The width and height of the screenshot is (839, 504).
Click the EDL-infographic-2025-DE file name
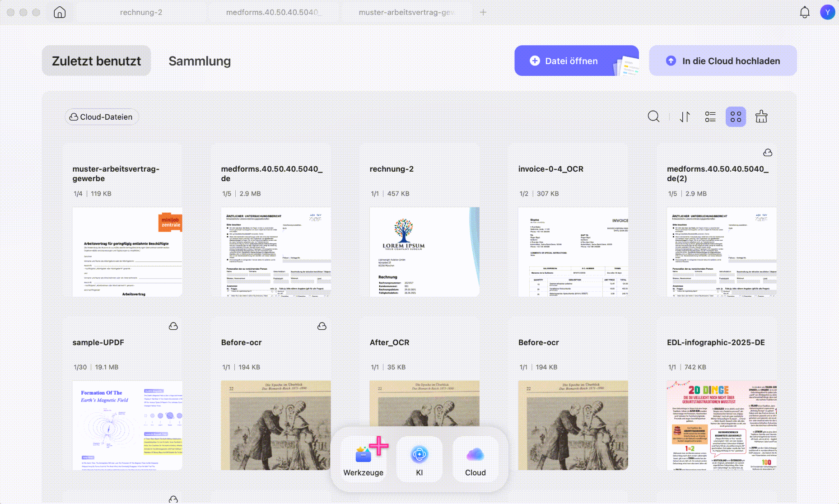coord(716,342)
